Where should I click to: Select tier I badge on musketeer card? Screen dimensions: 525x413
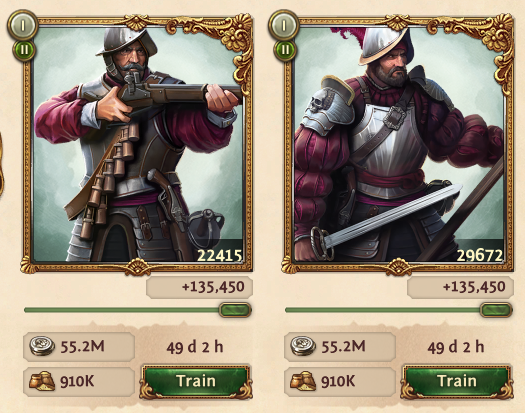point(22,25)
